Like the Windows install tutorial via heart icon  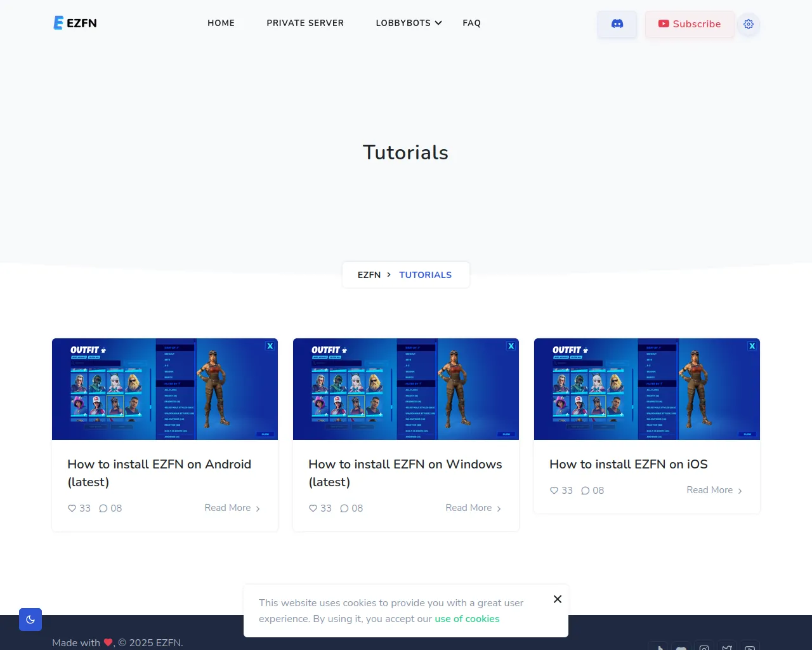tap(313, 508)
